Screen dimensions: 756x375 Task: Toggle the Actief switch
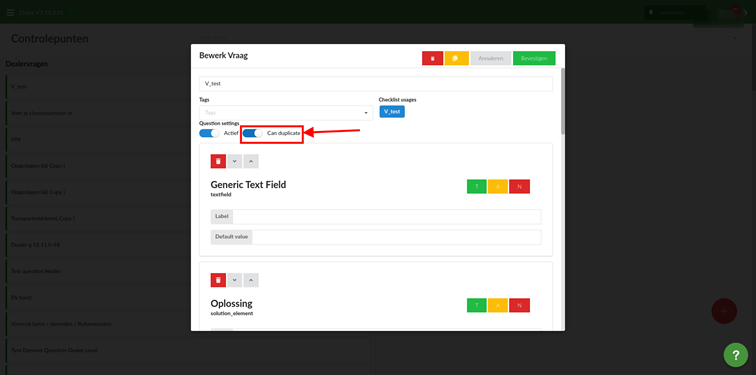point(209,133)
